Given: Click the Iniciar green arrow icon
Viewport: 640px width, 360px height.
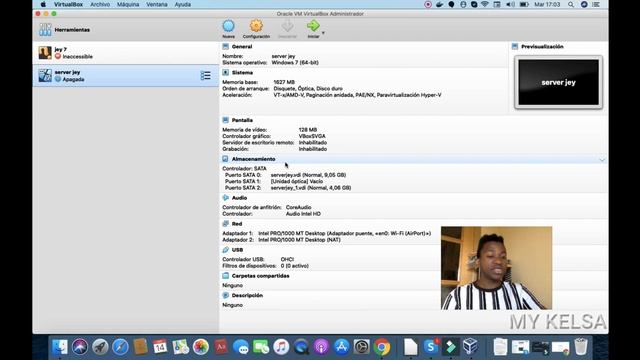Looking at the screenshot, I should (x=313, y=26).
